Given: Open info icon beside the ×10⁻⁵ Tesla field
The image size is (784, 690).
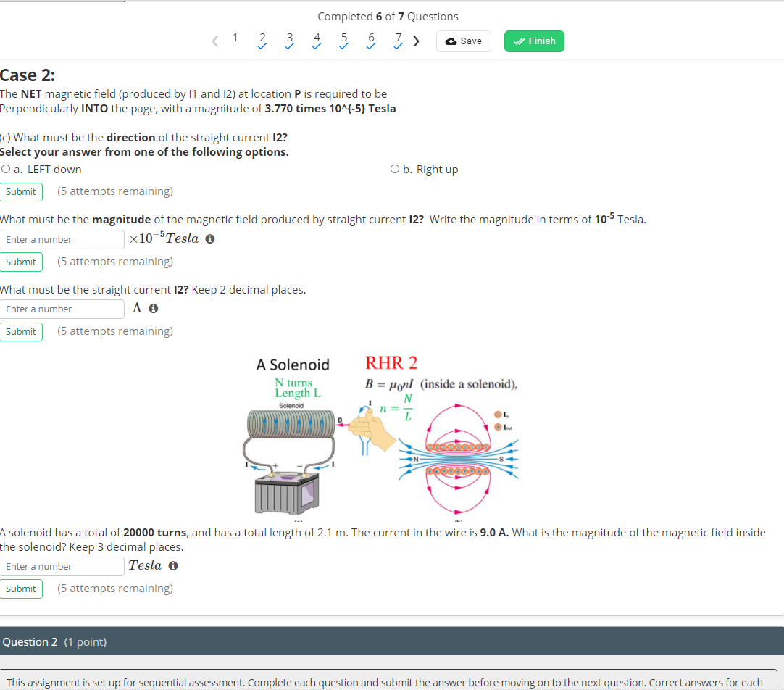Looking at the screenshot, I should [x=210, y=239].
